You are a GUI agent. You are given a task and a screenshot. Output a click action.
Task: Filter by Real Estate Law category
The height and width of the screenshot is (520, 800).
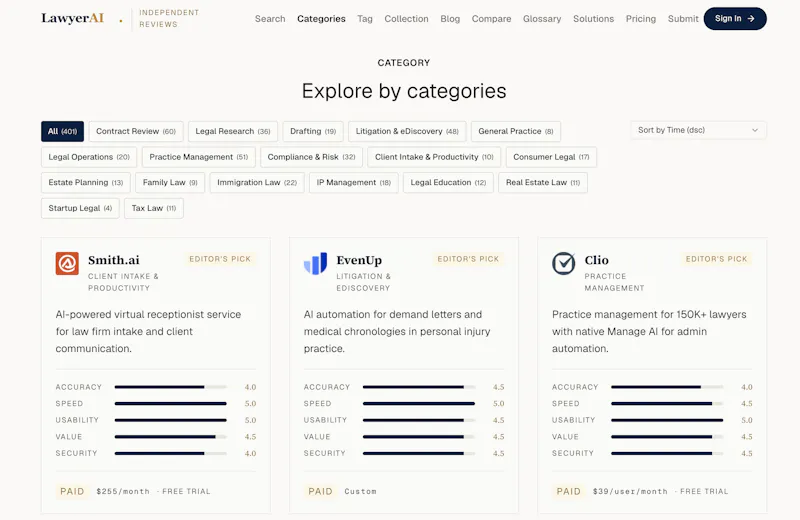coord(543,182)
